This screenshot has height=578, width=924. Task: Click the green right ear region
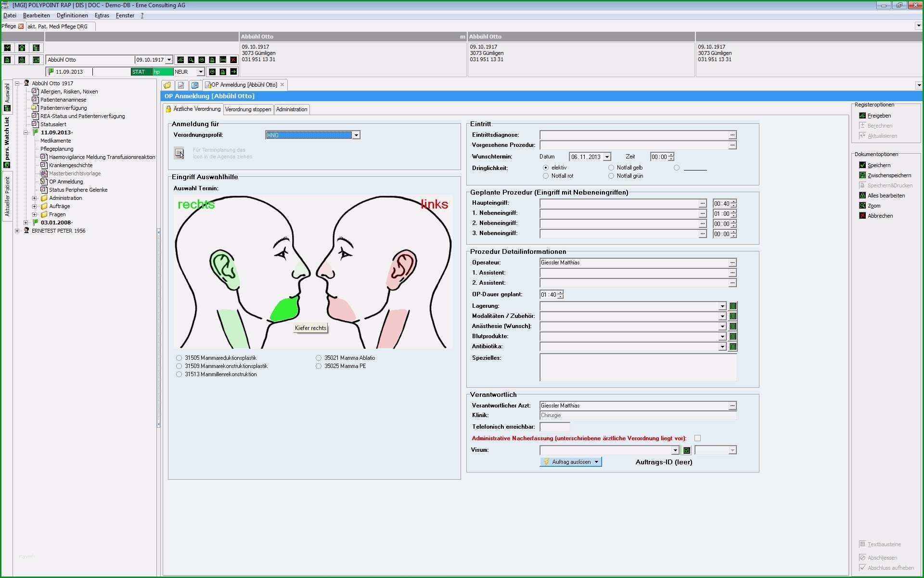pos(224,269)
